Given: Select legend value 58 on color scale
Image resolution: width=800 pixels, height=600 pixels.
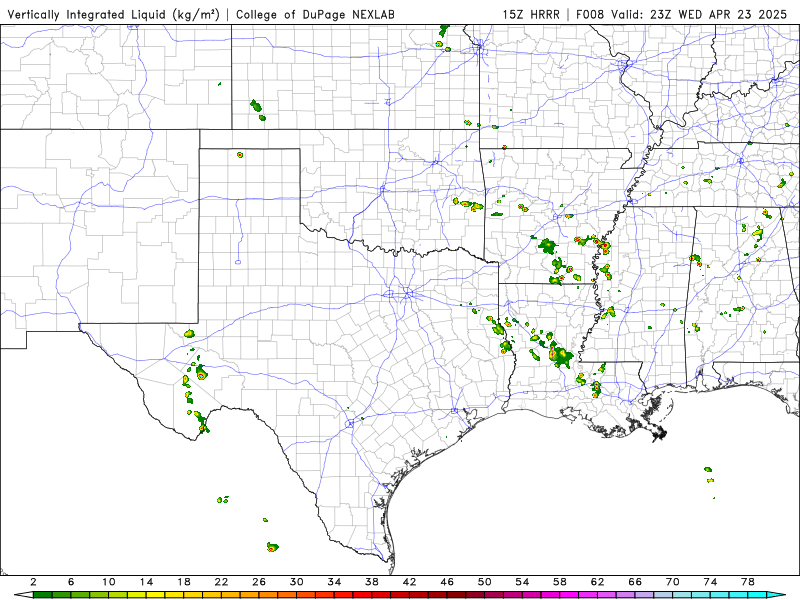Looking at the screenshot, I should coord(560,582).
